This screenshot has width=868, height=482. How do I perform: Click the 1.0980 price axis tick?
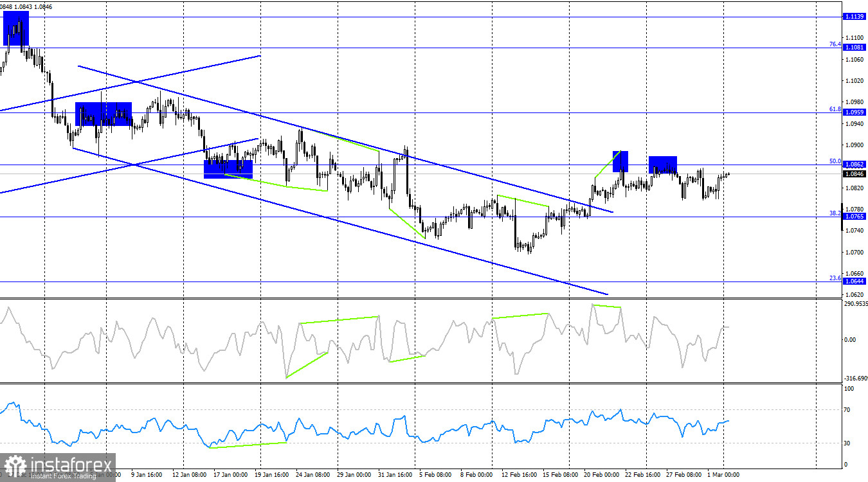pos(855,102)
